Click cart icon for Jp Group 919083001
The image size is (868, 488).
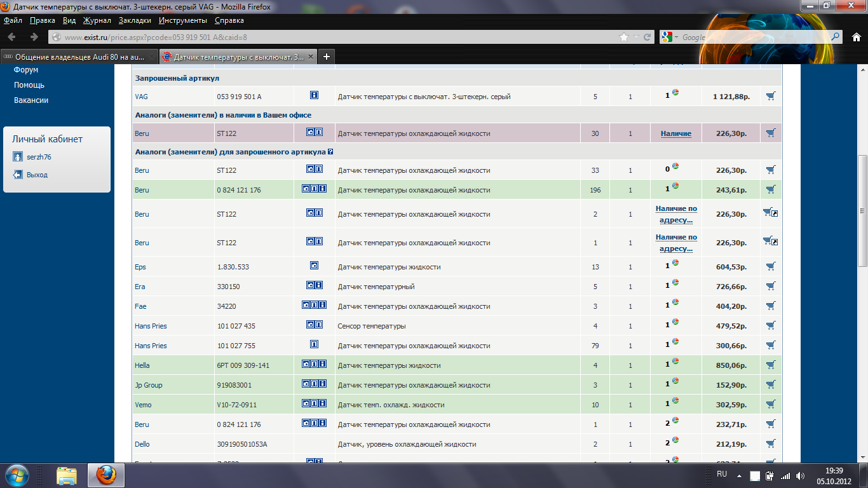click(x=771, y=385)
